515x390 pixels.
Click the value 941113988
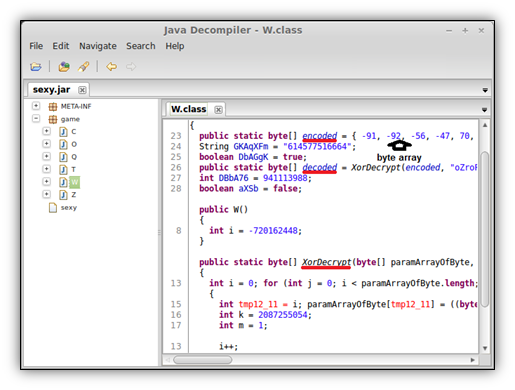point(285,178)
